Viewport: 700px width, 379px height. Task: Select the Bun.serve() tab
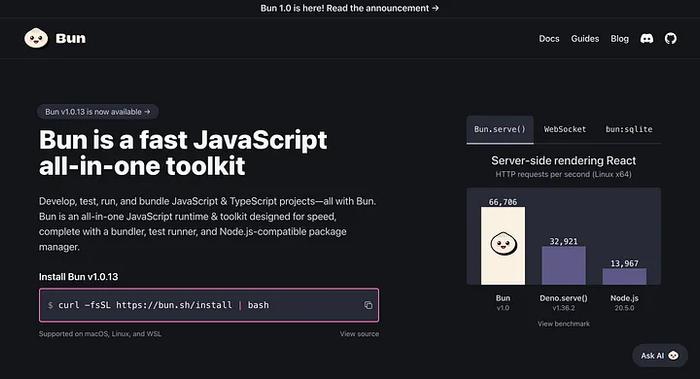pos(500,129)
